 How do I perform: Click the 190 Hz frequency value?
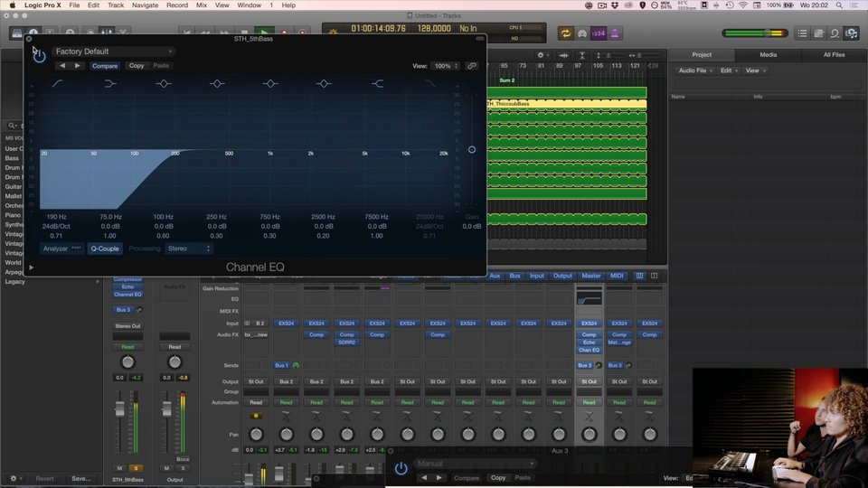[x=56, y=217]
